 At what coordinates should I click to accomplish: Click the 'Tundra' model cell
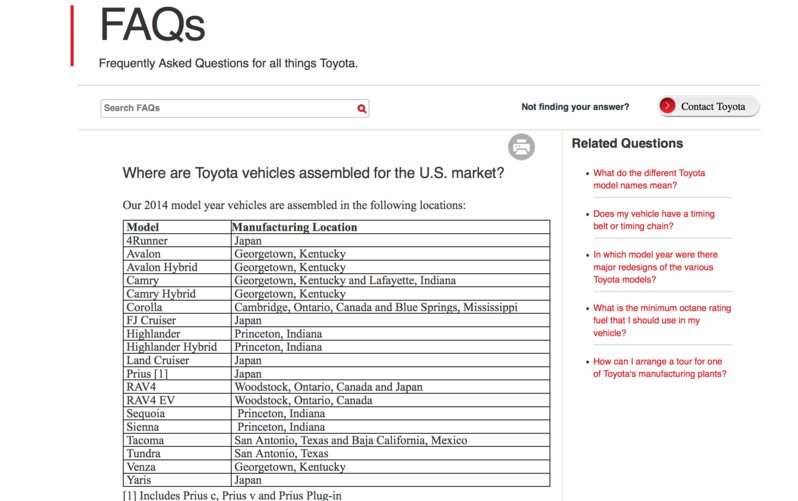pos(177,453)
